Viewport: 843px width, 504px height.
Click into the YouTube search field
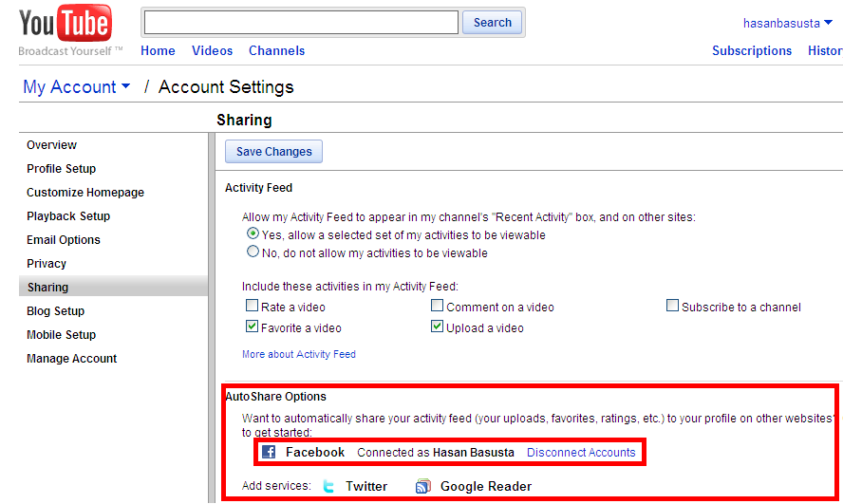302,23
